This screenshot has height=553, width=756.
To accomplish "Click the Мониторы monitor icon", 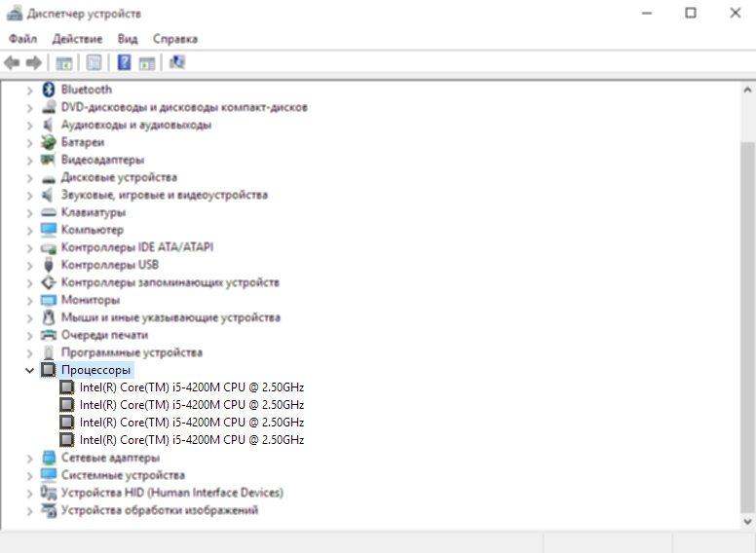I will click(48, 300).
